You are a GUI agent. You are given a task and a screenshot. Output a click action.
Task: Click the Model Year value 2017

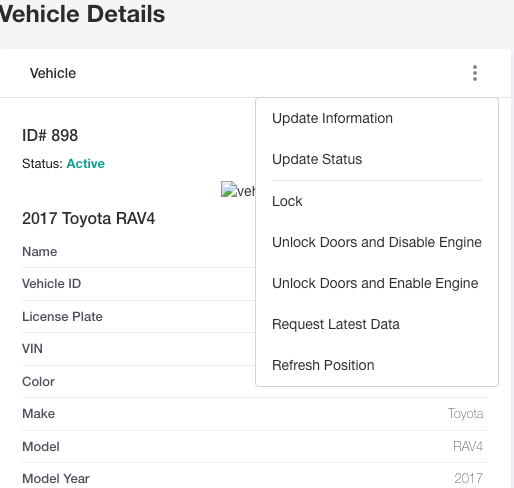(x=469, y=479)
